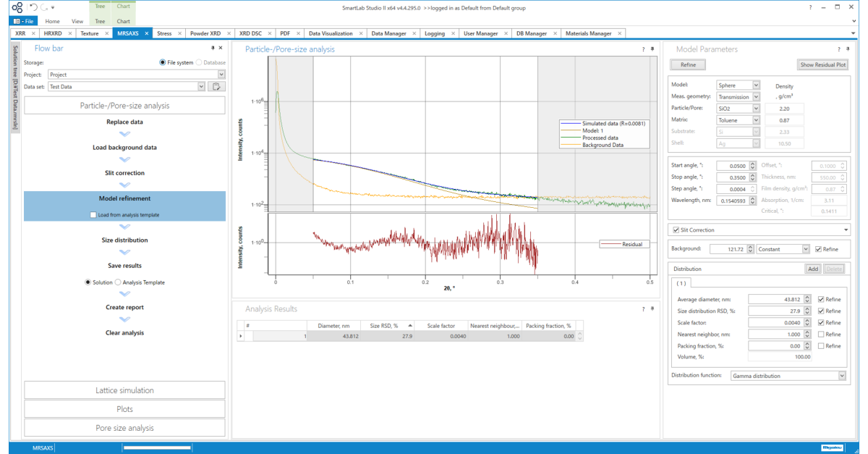Open the Home ribbon tab
Screen dimensions: 868x454
point(51,21)
